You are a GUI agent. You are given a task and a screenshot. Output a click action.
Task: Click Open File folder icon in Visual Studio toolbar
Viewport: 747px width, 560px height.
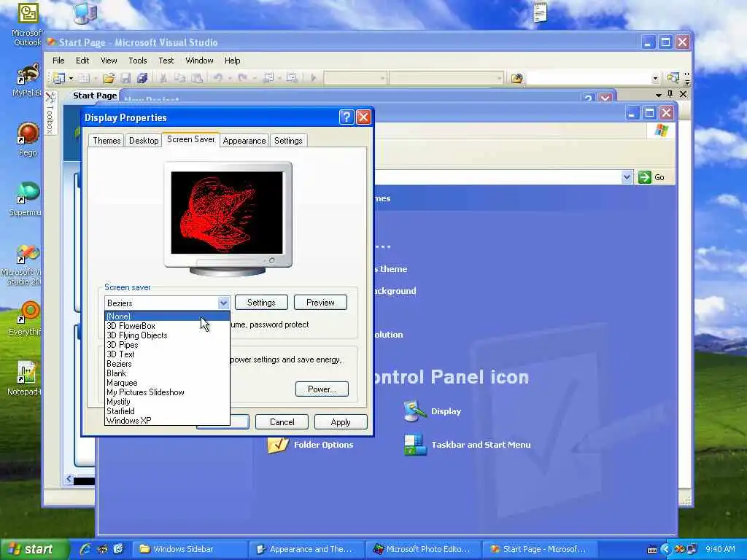[x=109, y=77]
